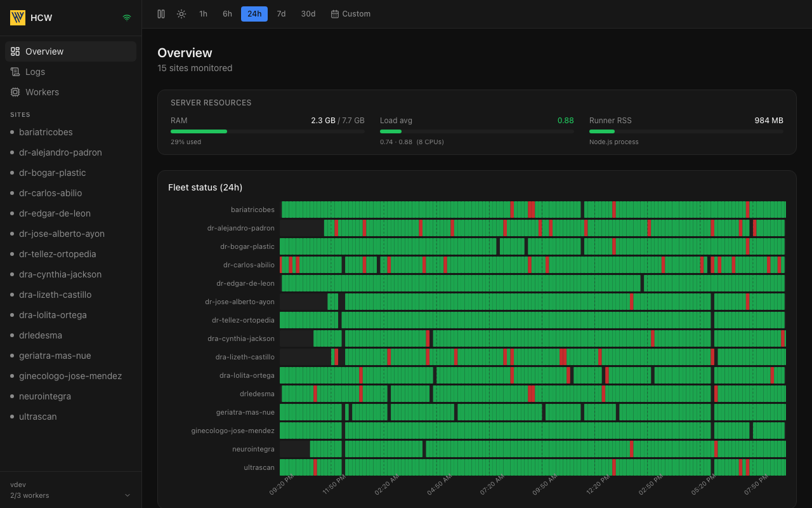The width and height of the screenshot is (812, 508).
Task: Open bariatricobes site in sidebar
Action: coord(70,132)
